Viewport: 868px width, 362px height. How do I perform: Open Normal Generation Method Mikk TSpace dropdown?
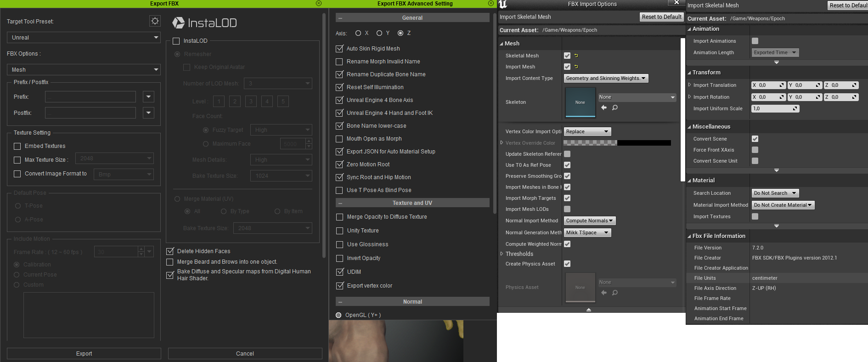click(587, 232)
